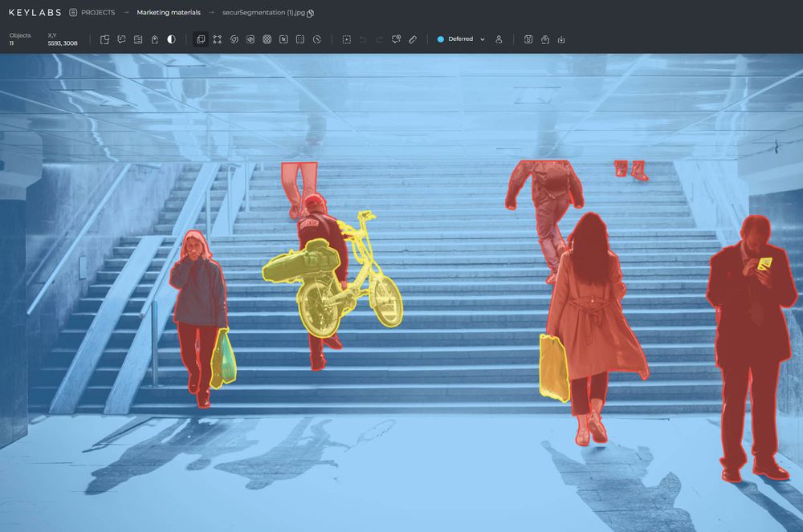Click the pencil annotation icon
The width and height of the screenshot is (803, 532).
click(413, 39)
